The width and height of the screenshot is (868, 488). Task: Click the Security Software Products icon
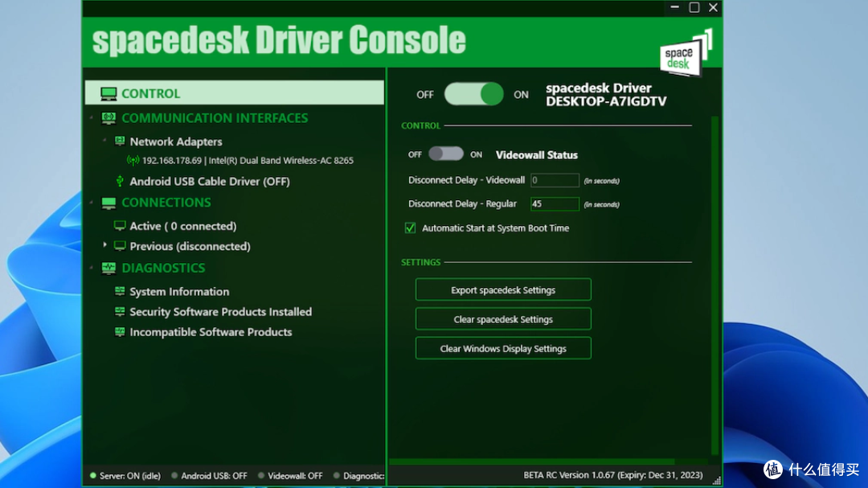(x=120, y=311)
